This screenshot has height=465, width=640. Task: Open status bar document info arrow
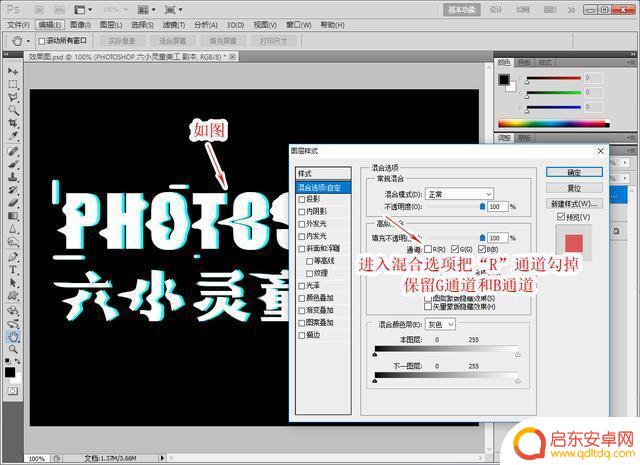(162, 458)
